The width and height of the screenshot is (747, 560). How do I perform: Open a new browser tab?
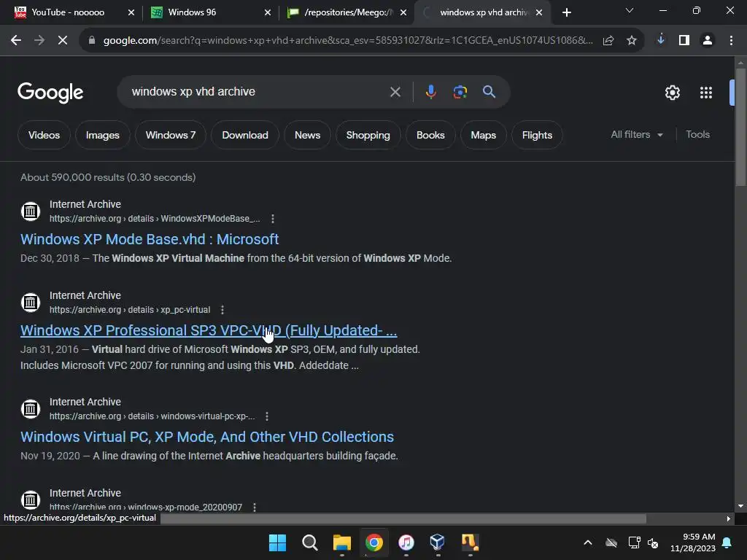pyautogui.click(x=566, y=12)
